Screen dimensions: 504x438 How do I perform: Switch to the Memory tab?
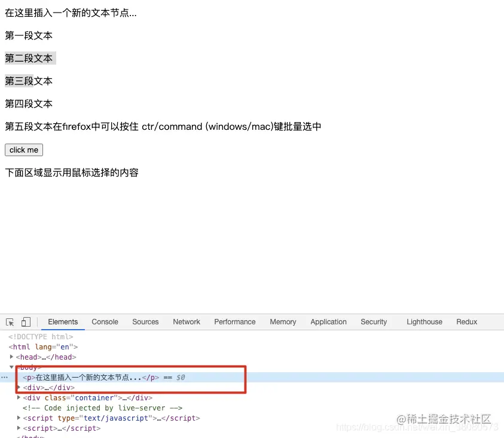coord(283,322)
